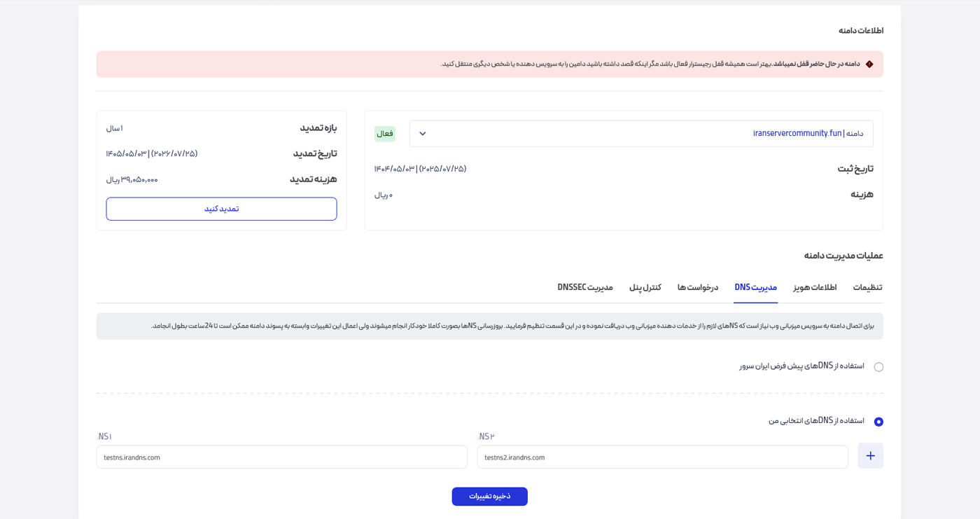The width and height of the screenshot is (980, 519).
Task: Switch to the مدیریت DNSSEC tab
Action: click(584, 286)
